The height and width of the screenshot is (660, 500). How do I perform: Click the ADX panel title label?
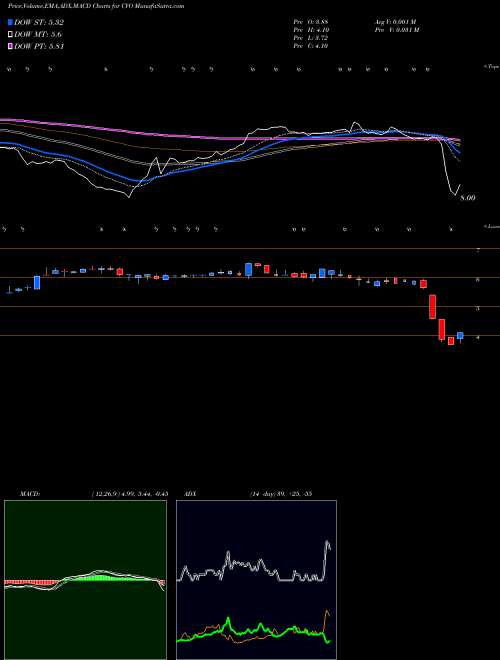tap(191, 494)
